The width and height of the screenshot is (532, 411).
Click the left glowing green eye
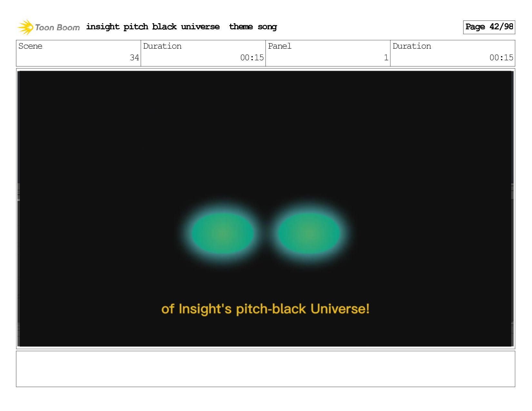tap(222, 233)
